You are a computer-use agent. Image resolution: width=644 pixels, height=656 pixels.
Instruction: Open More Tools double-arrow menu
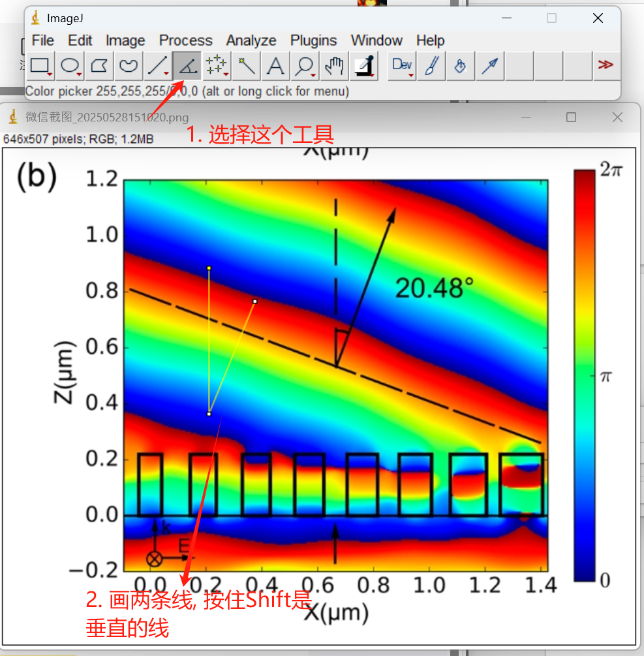[606, 65]
